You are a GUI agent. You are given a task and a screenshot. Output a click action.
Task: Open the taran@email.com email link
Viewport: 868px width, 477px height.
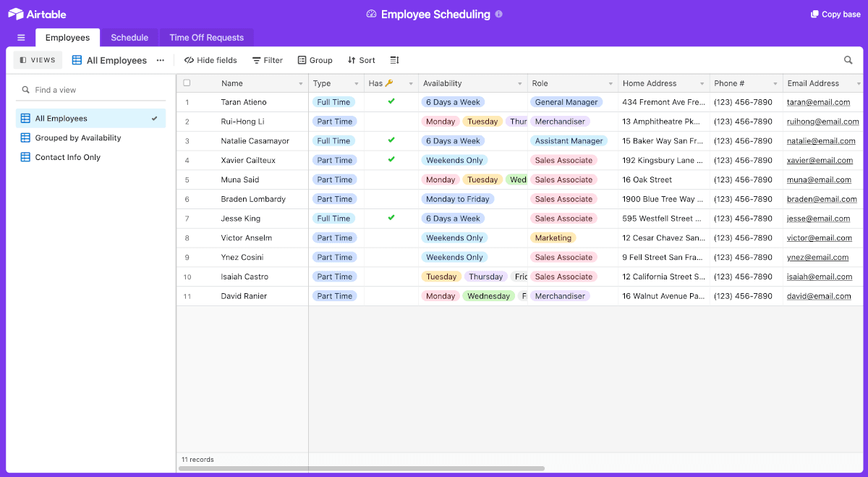(x=818, y=103)
